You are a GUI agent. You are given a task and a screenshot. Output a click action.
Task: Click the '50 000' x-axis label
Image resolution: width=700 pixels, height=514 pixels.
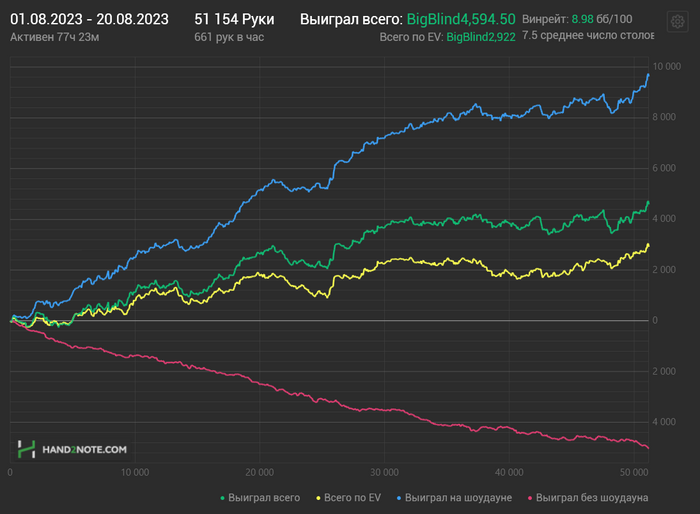pos(634,472)
